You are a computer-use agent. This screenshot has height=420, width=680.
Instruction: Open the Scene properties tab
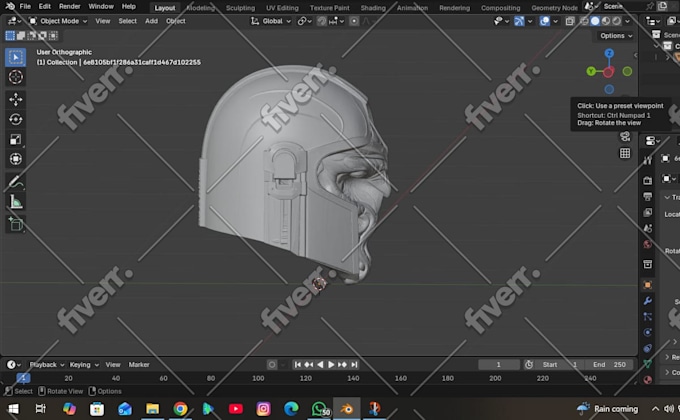pos(647,228)
